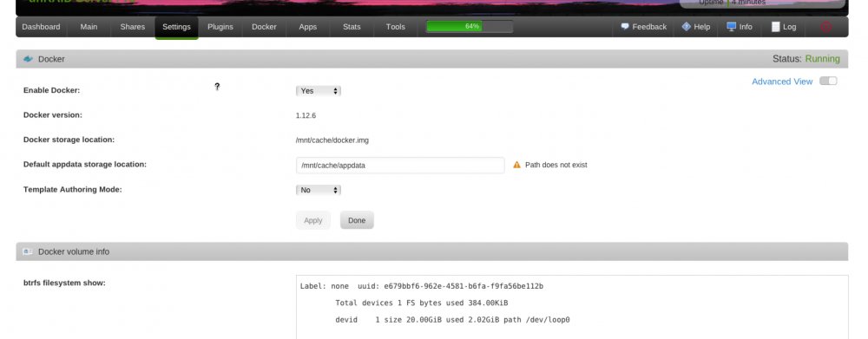The width and height of the screenshot is (868, 339).
Task: Click the appdata storage location field
Action: click(400, 166)
